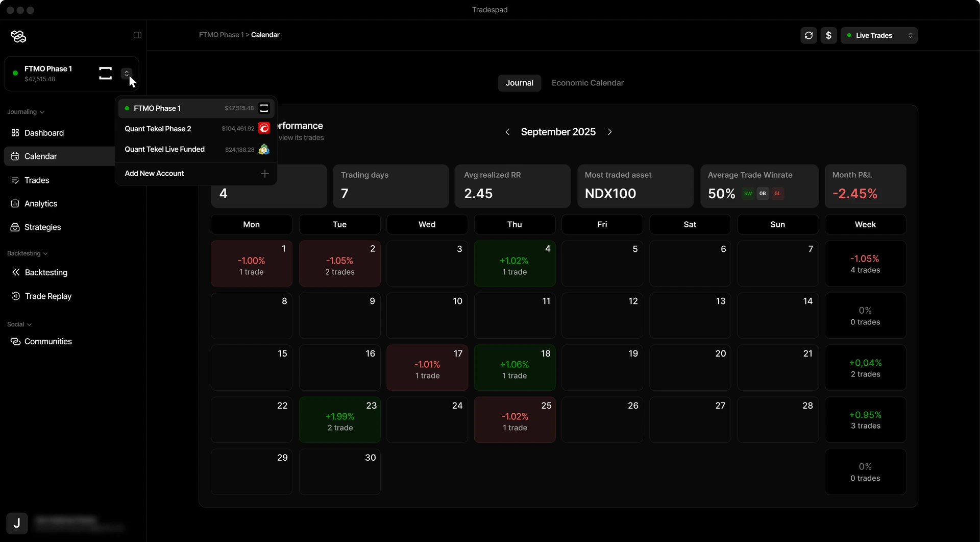The height and width of the screenshot is (542, 980).
Task: Go to next month arrow
Action: (x=609, y=132)
